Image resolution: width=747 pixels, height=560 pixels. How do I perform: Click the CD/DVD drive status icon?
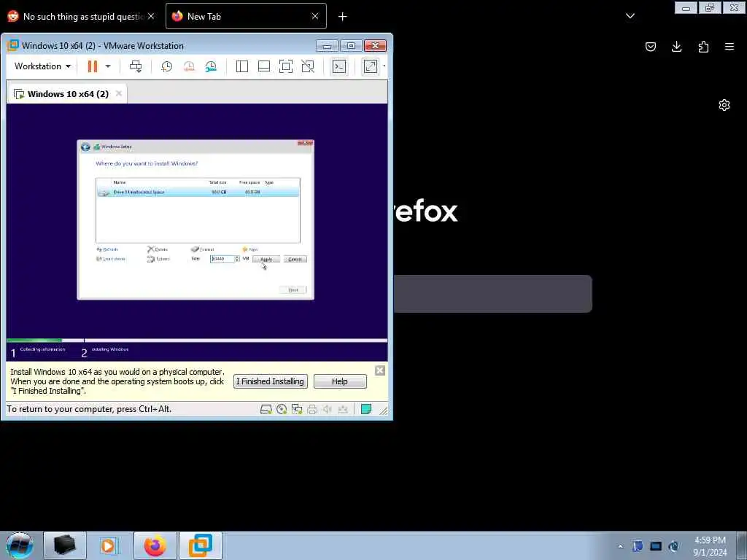pyautogui.click(x=282, y=410)
